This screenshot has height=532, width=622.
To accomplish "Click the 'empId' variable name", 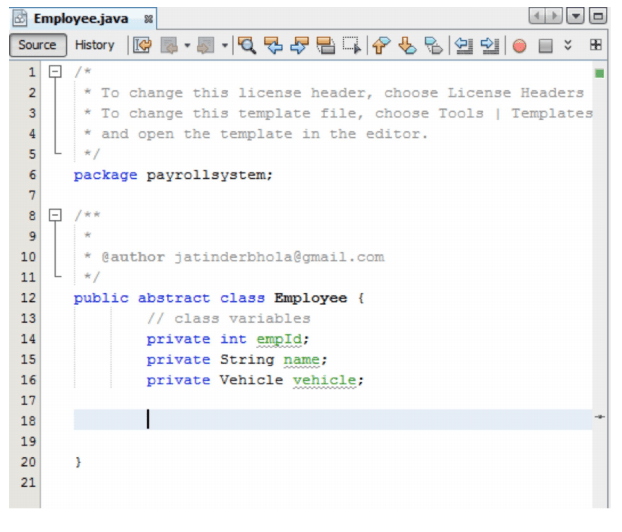I will 279,339.
